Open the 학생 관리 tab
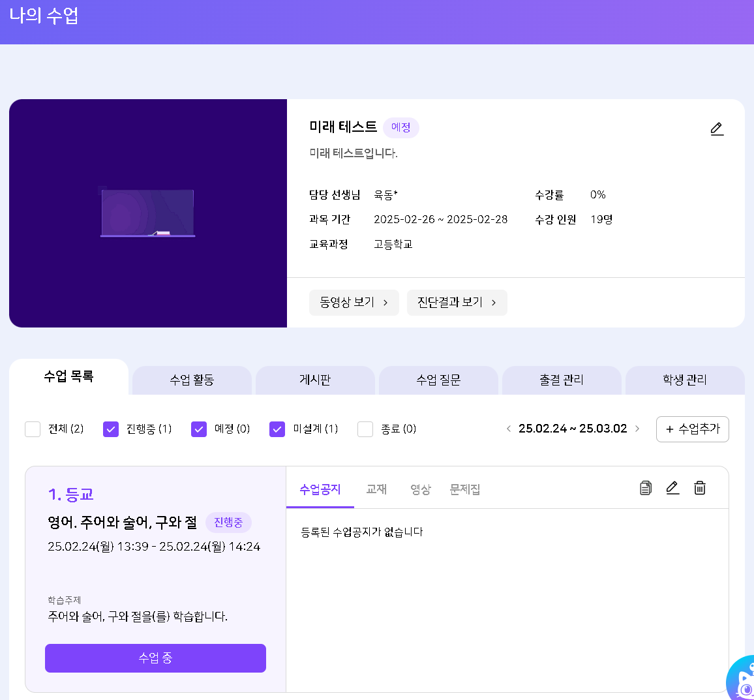This screenshot has height=700, width=754. click(684, 380)
